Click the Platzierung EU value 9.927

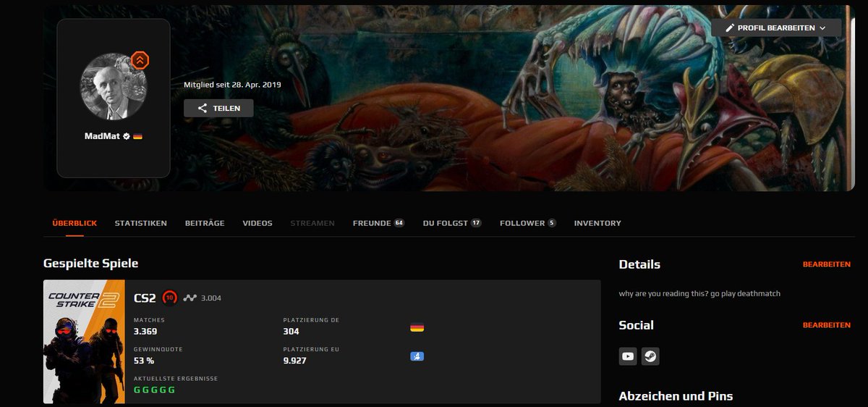[295, 361]
